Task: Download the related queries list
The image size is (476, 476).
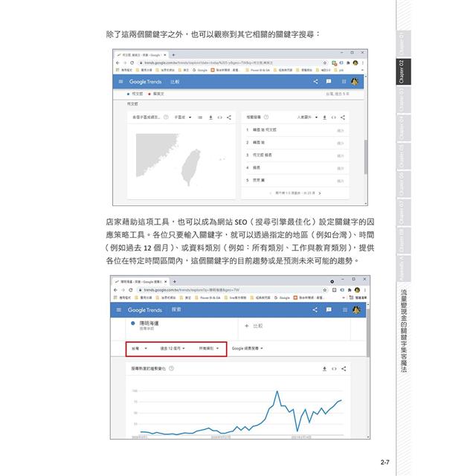Action: pyautogui.click(x=324, y=118)
